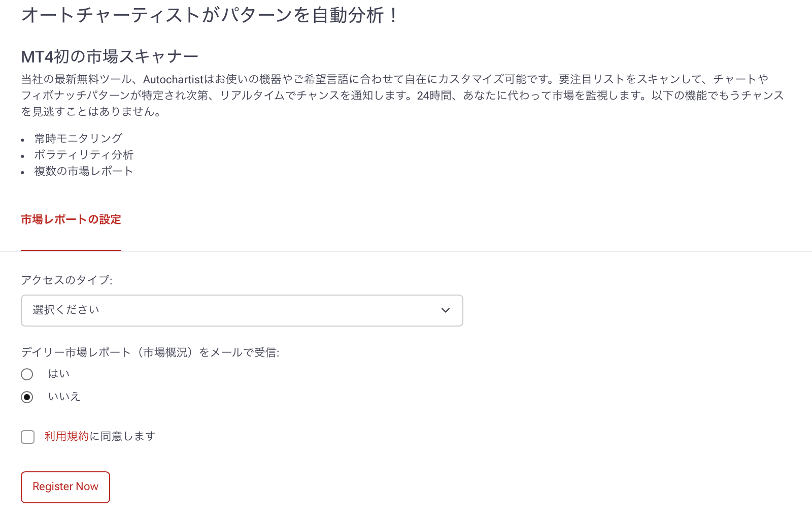Switch to the 市場レポートの設定 tab

(x=71, y=219)
